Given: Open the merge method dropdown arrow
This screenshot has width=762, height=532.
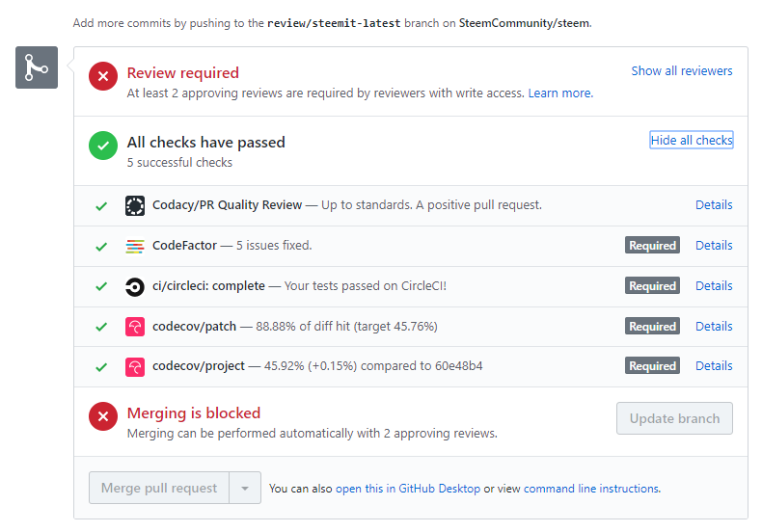Looking at the screenshot, I should click(x=245, y=489).
